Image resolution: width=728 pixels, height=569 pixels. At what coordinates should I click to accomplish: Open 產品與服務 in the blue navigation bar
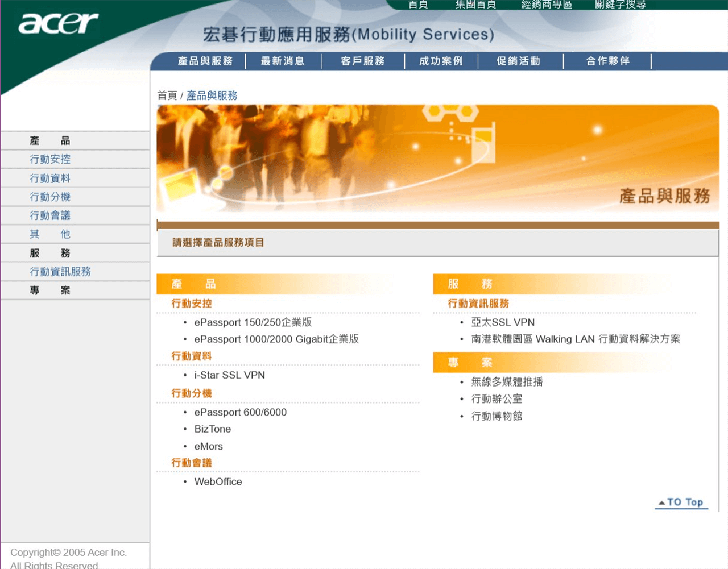(x=205, y=61)
